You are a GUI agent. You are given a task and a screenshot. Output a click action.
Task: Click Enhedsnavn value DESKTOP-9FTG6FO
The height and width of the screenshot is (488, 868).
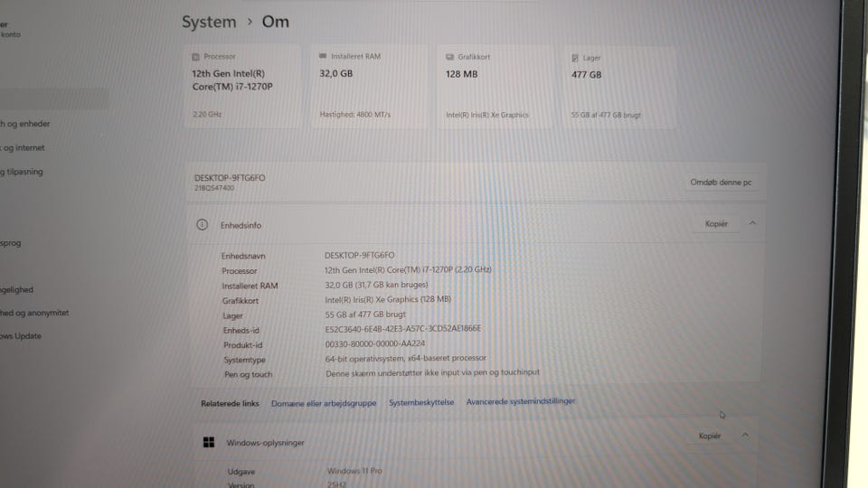pyautogui.click(x=359, y=255)
